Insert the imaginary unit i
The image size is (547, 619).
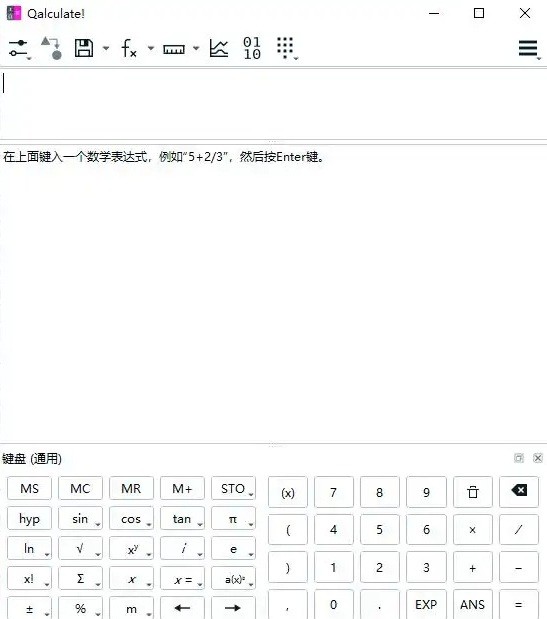tap(182, 548)
